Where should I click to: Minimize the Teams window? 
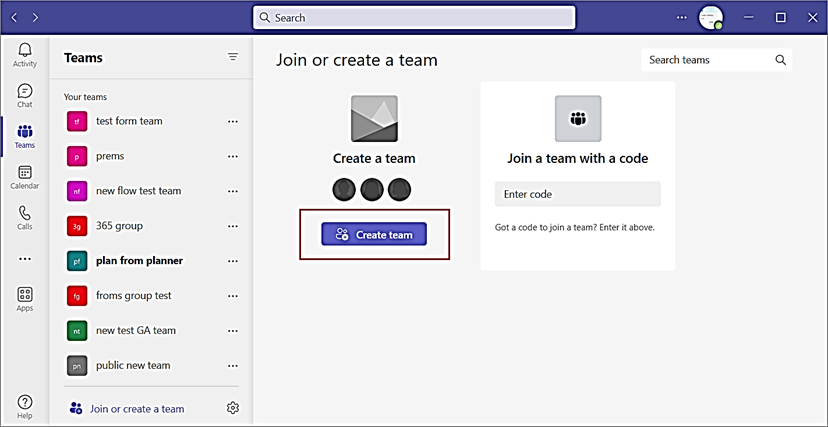pos(748,17)
